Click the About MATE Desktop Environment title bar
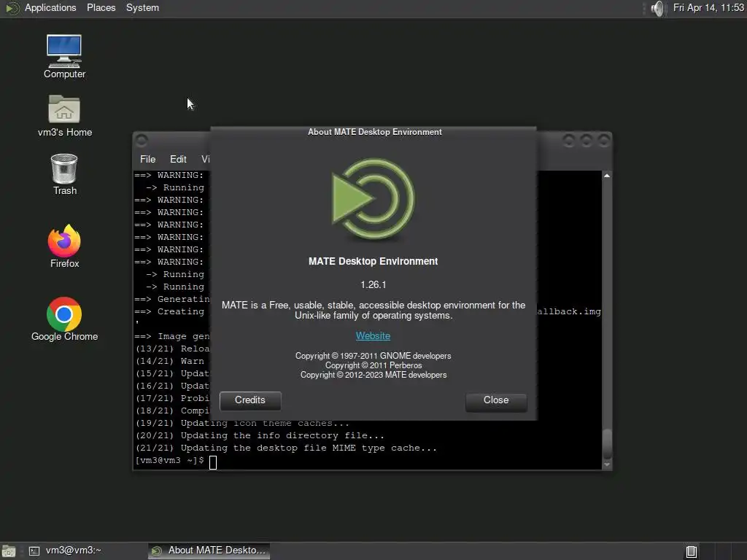 coord(374,132)
